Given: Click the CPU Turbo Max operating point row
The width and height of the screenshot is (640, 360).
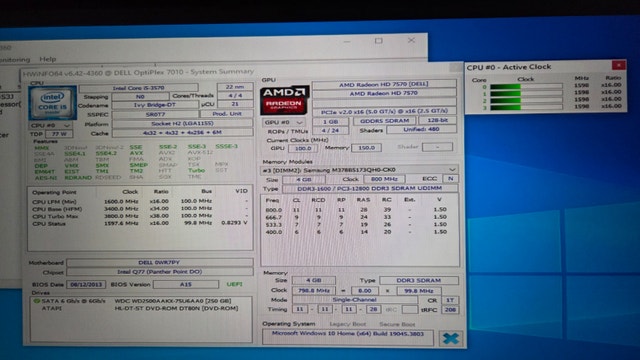Looking at the screenshot, I should (140, 216).
